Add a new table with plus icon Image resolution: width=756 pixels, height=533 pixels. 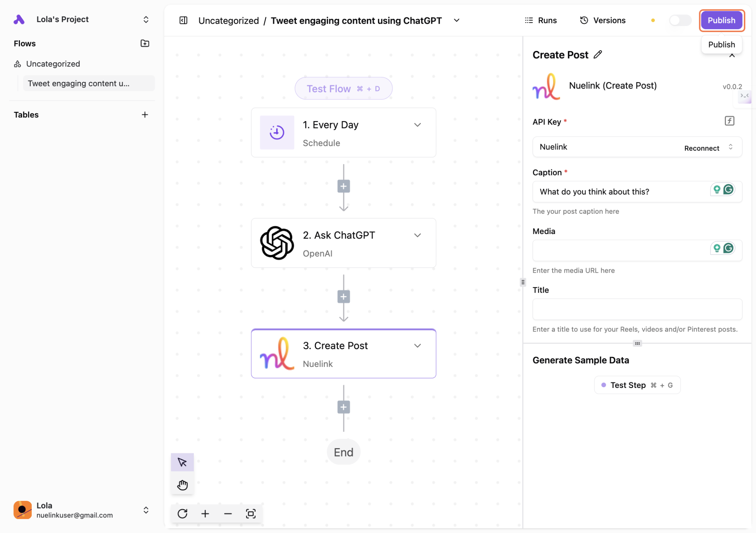[145, 115]
